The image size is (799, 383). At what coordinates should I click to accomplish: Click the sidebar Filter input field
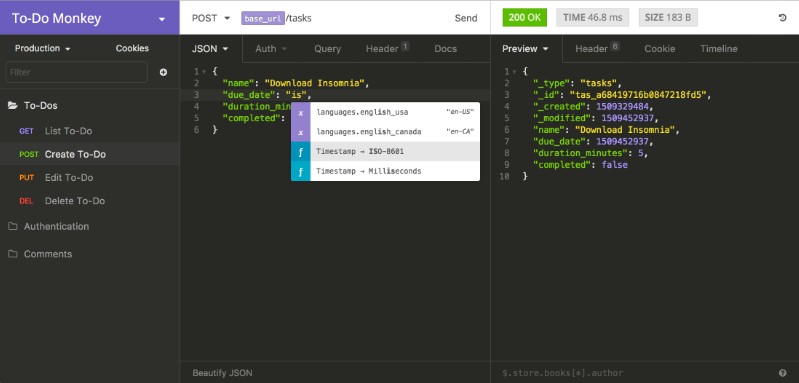pyautogui.click(x=76, y=72)
